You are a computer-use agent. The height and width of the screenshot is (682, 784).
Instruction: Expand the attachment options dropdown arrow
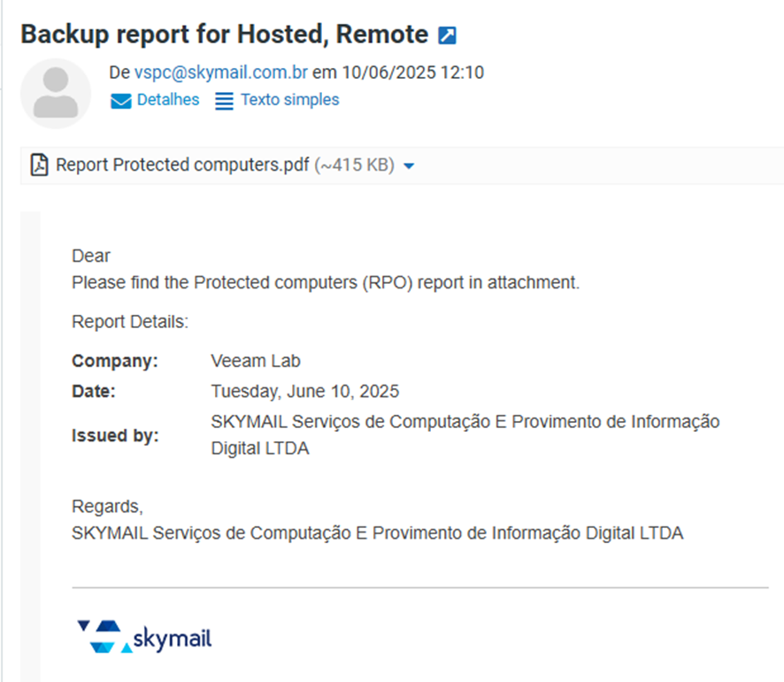click(408, 165)
